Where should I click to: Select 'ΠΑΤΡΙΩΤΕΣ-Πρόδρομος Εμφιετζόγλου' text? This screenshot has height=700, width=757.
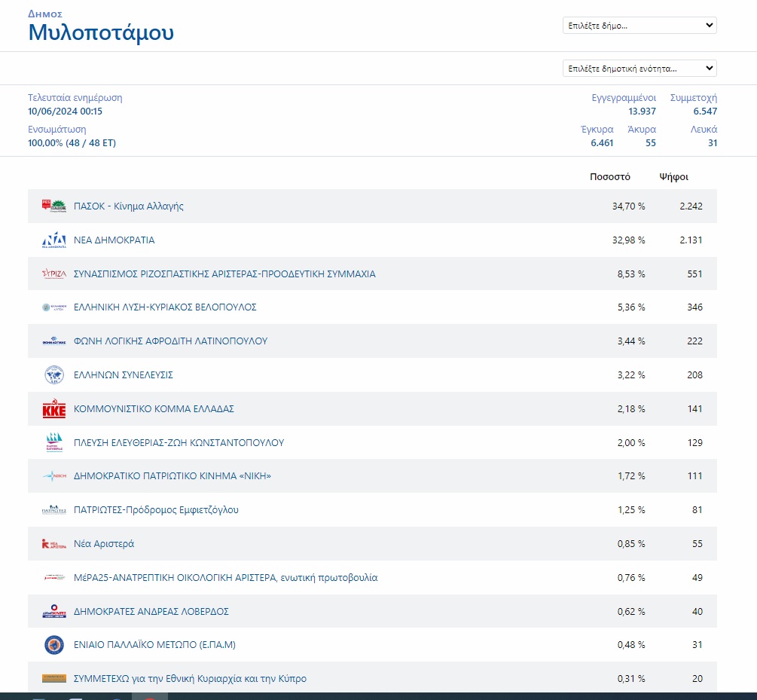point(156,509)
